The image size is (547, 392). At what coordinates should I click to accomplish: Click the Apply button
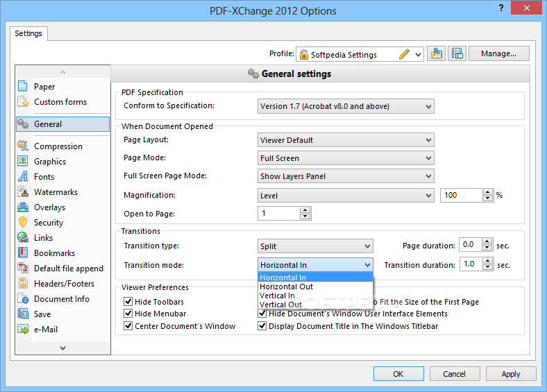(511, 374)
